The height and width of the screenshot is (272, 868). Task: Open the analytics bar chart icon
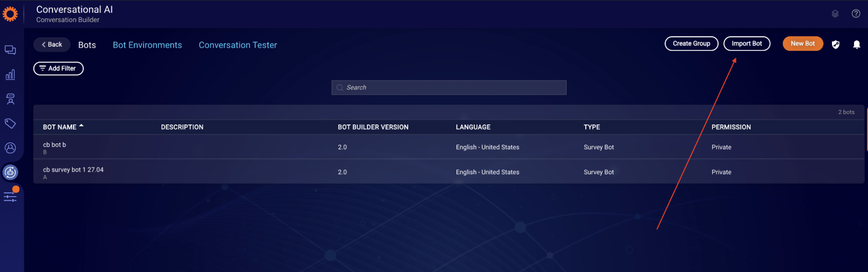pos(10,75)
